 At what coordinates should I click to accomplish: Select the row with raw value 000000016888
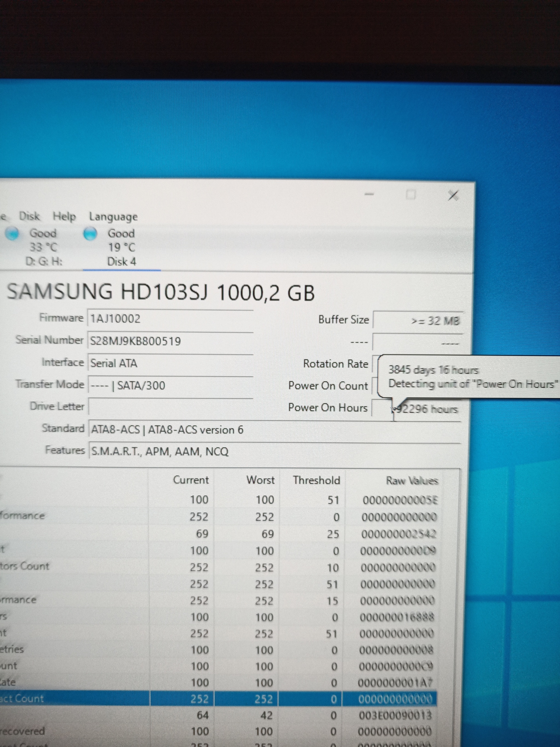[219, 618]
